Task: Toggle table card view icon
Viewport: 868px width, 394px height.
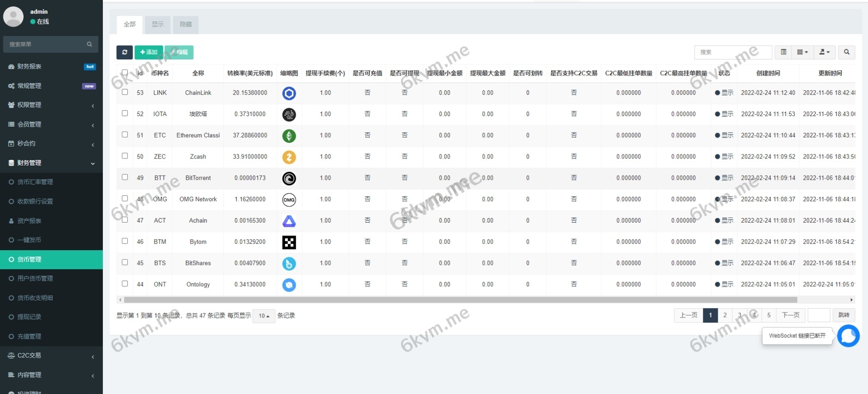Action: 783,52
